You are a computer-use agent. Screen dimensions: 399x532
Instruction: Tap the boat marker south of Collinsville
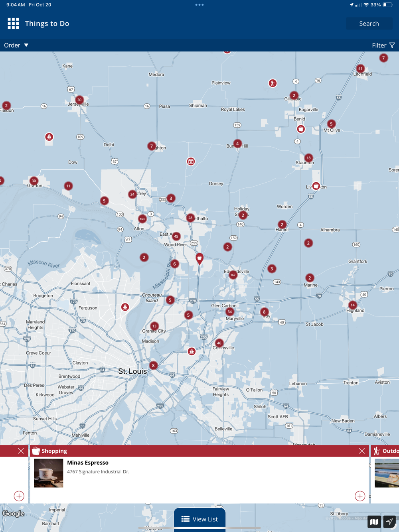point(192,351)
